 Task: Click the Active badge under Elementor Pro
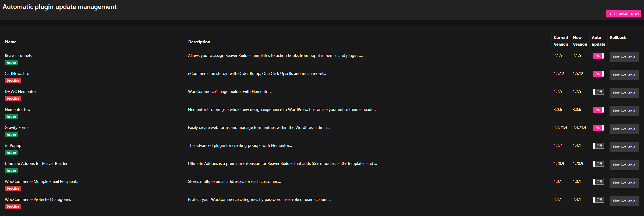(x=11, y=117)
